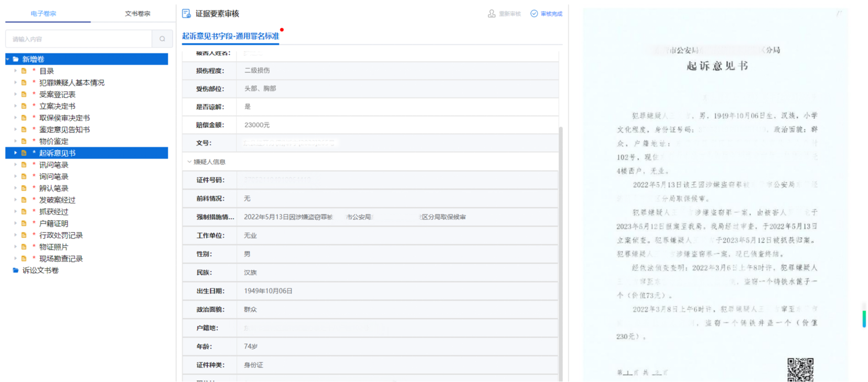Image resolution: width=868 pixels, height=382 pixels.
Task: Click the search magnifier icon
Action: point(162,39)
